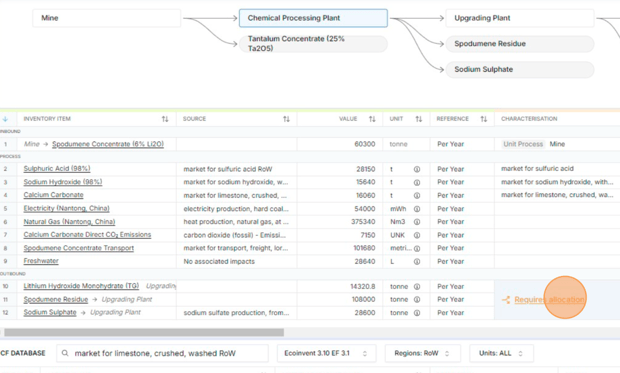The image size is (620, 373).
Task: Click characterisation 'market for sulfuric acid'
Action: [x=537, y=169]
